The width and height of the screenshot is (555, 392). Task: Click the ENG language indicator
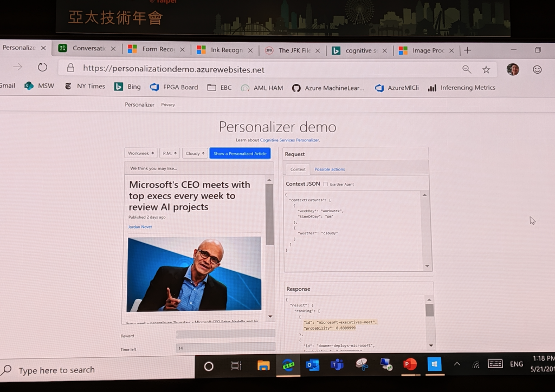tap(517, 364)
